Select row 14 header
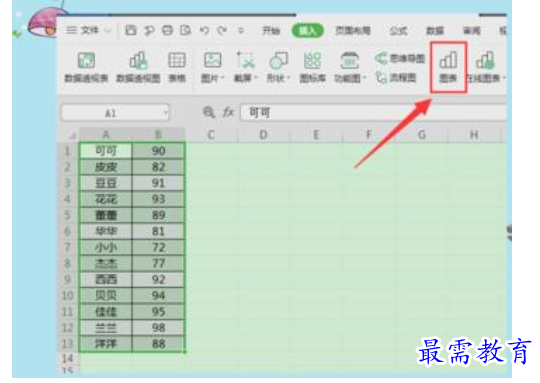 [68, 359]
